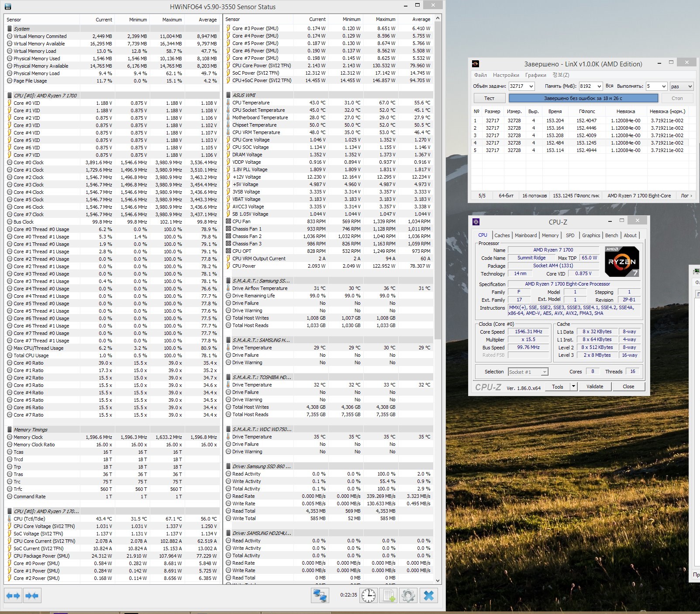Click the Core #0 VID lightning icon
This screenshot has height=614, width=700.
(x=10, y=103)
